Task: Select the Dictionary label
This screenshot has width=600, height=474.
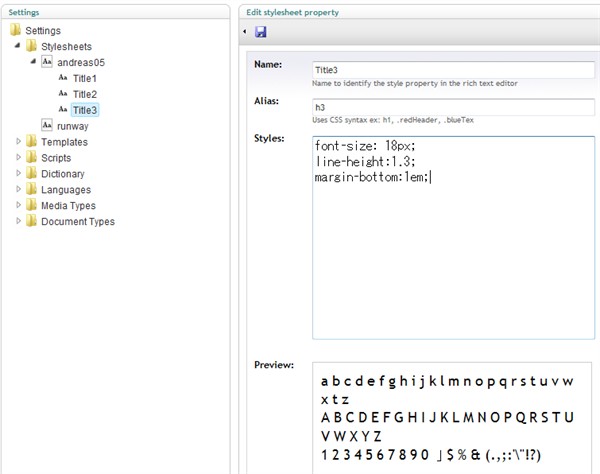Action: tap(63, 174)
